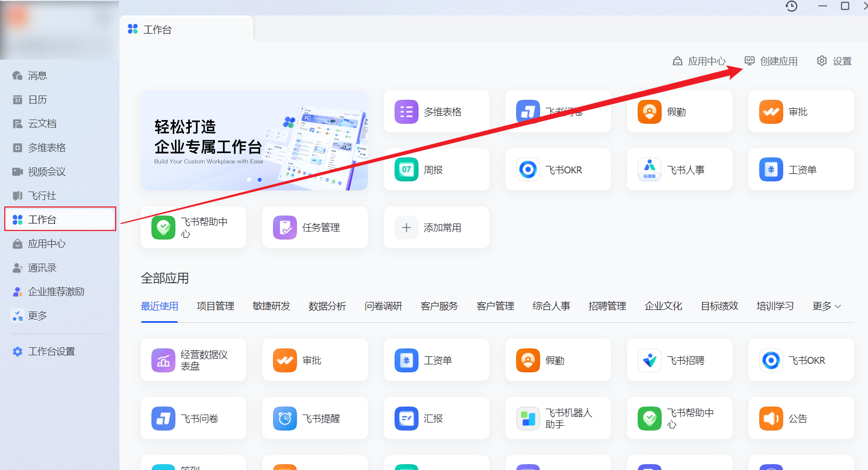868x470 pixels.
Task: Select 工作台 in the sidebar
Action: pos(60,219)
